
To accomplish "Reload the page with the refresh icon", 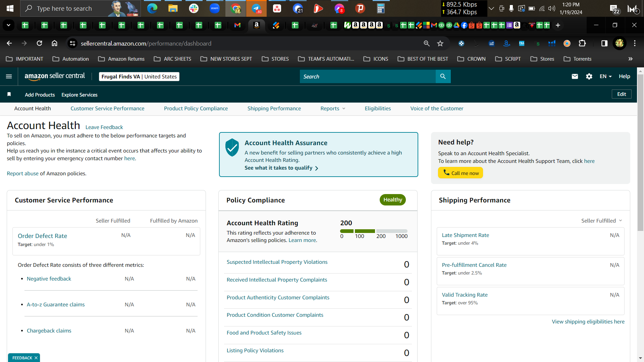I will coord(40,43).
